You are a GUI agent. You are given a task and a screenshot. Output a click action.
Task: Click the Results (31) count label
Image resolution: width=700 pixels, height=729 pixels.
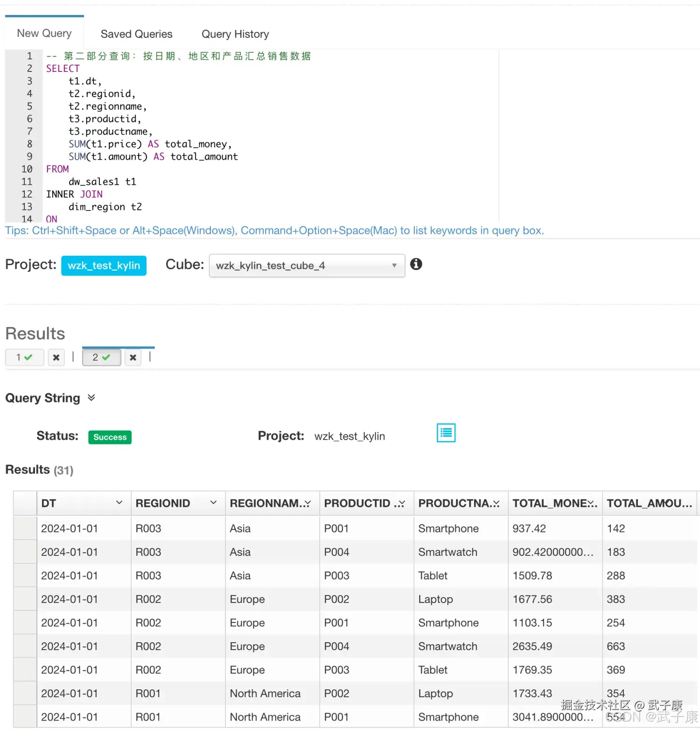39,470
